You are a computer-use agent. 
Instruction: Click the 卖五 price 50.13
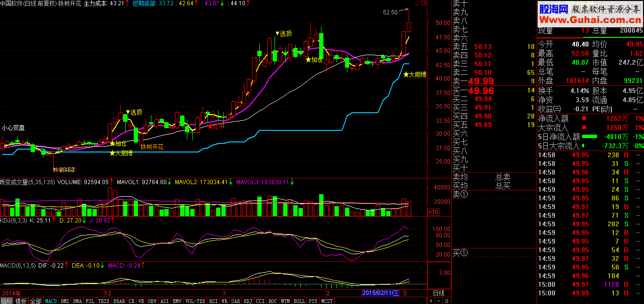[483, 47]
